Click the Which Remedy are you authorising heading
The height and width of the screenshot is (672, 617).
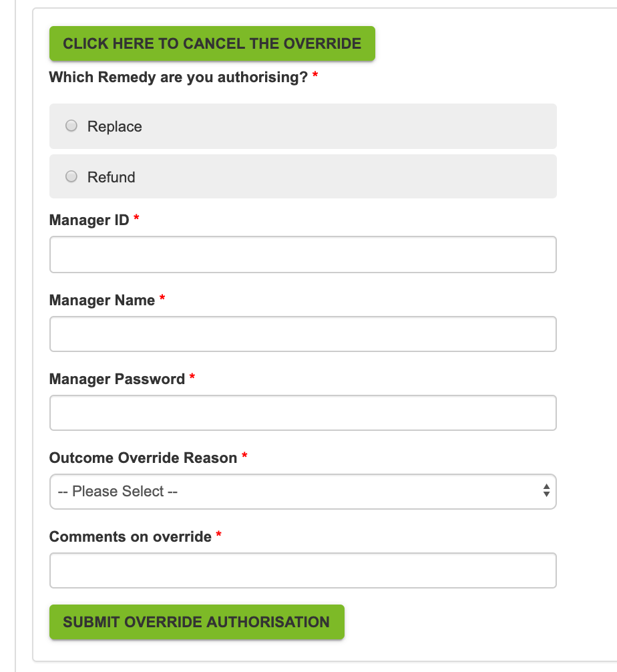click(178, 77)
